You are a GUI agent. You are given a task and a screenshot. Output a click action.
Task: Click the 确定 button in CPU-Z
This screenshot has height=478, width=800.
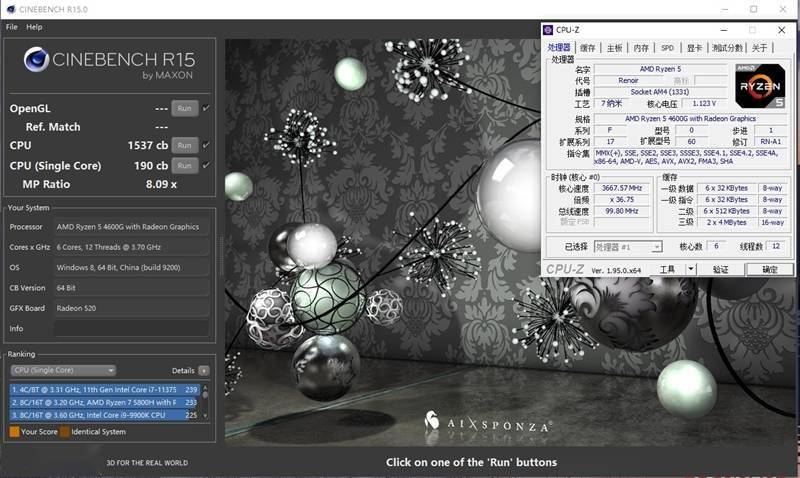point(769,269)
